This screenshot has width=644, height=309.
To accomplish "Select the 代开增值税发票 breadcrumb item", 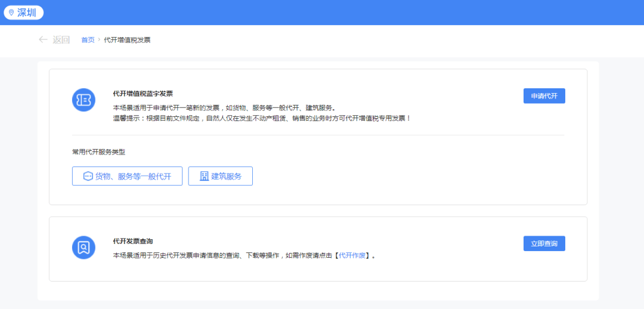I will pyautogui.click(x=127, y=40).
